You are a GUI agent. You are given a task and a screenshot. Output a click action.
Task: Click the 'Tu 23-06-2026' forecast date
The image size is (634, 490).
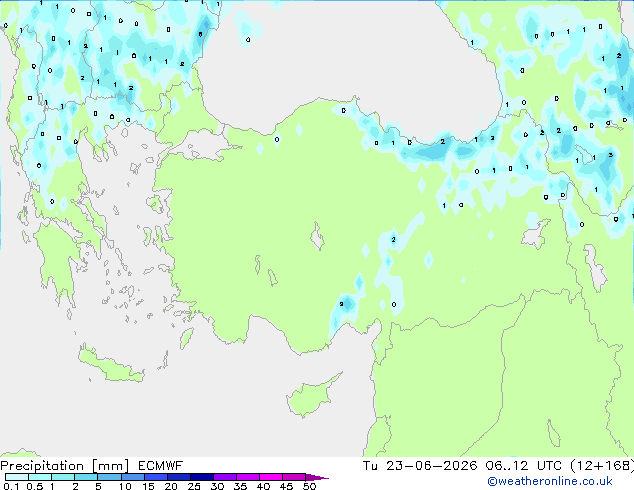[x=420, y=466]
